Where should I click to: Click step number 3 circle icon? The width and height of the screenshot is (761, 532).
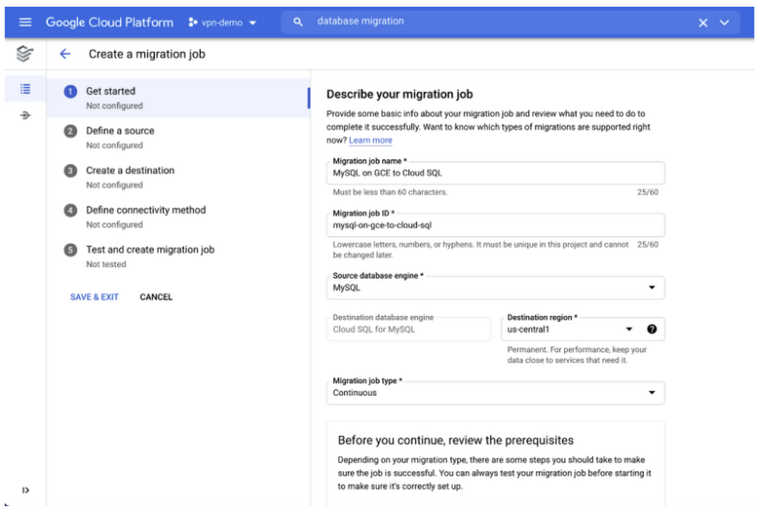pos(70,170)
